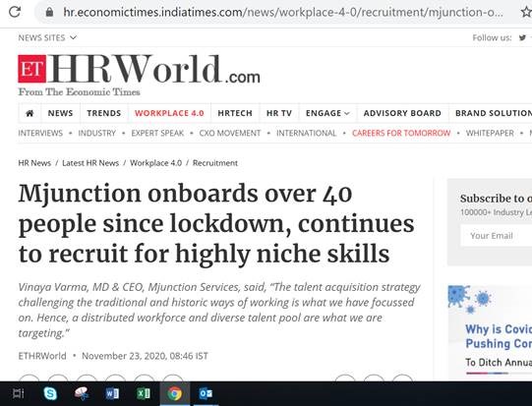532x406 pixels.
Task: Click the Mjunction article headline
Action: [x=216, y=223]
